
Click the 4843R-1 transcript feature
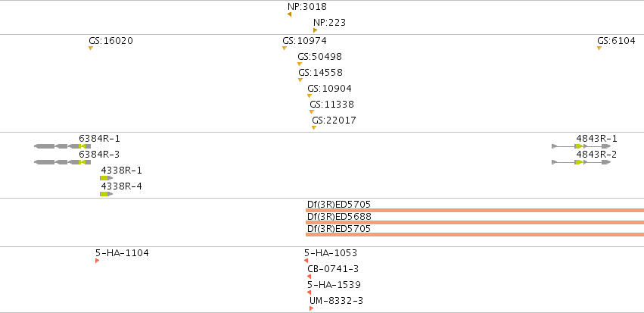pyautogui.click(x=581, y=146)
